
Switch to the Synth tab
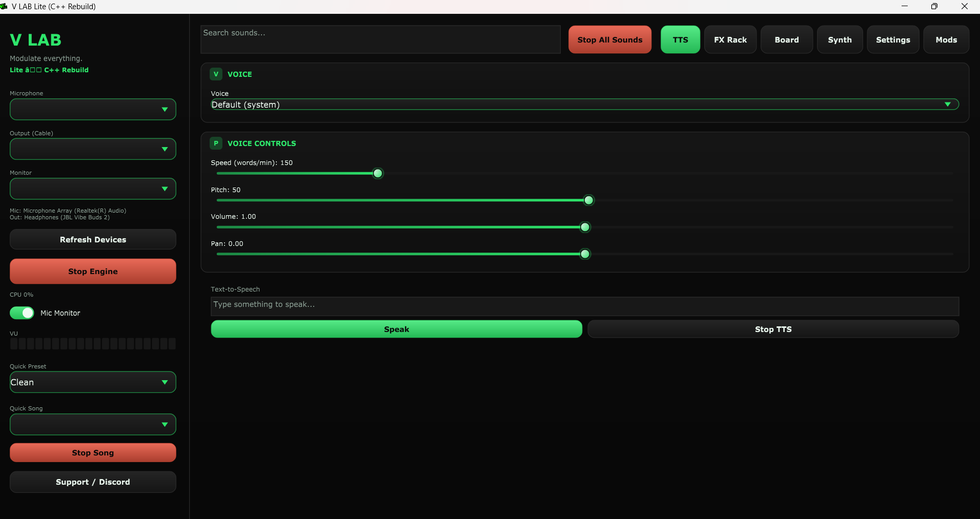point(840,39)
